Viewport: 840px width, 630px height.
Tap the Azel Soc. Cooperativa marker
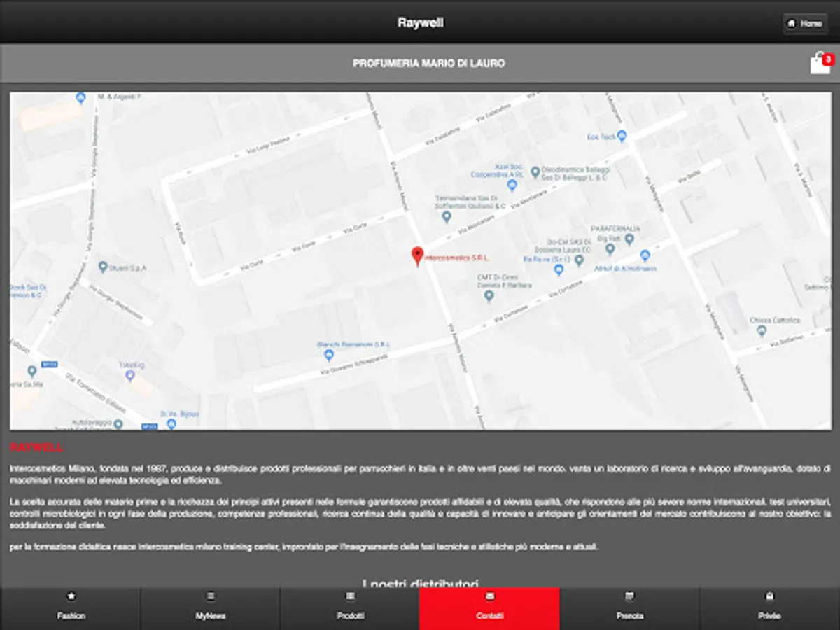(512, 185)
